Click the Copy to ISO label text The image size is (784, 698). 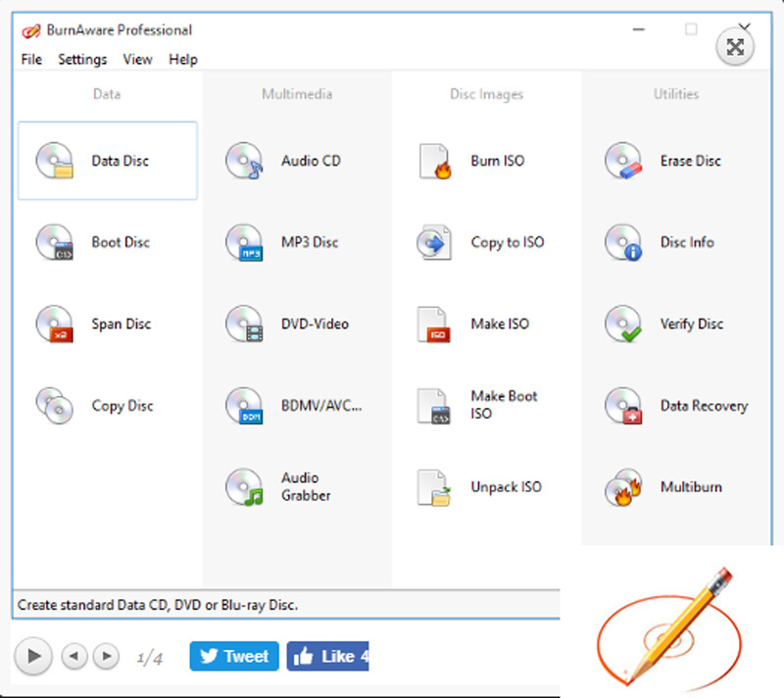508,242
